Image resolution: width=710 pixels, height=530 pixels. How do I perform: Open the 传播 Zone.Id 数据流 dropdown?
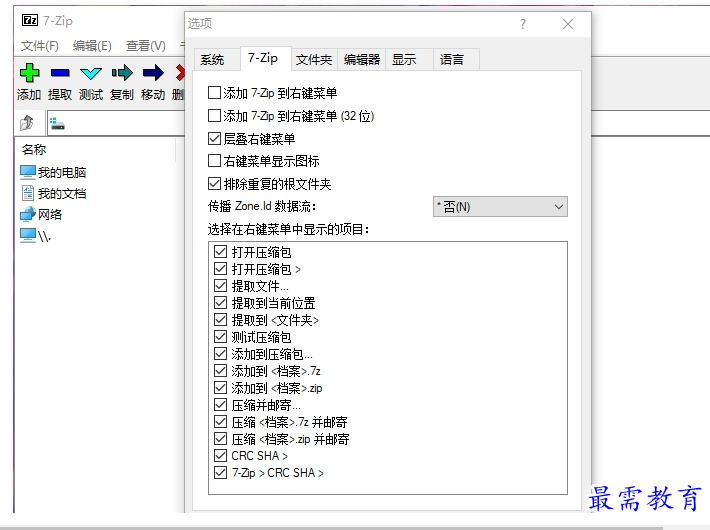500,207
